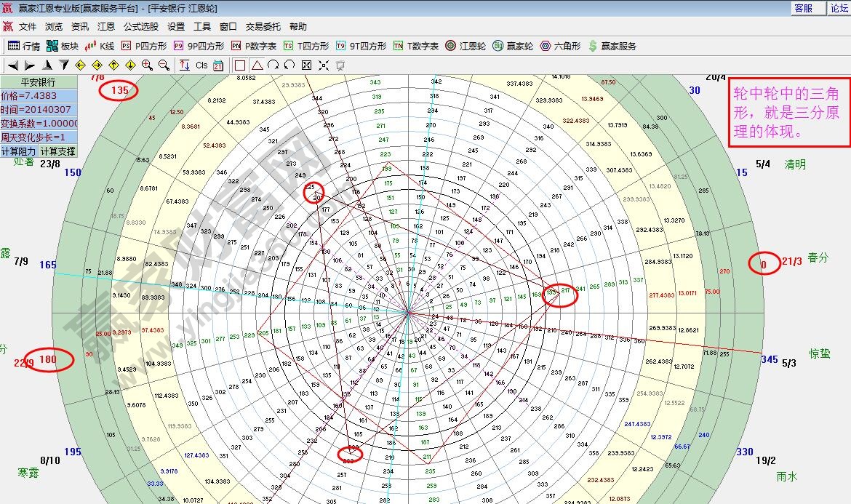Click the 价格 price value field
This screenshot has height=504, width=851.
38,96
